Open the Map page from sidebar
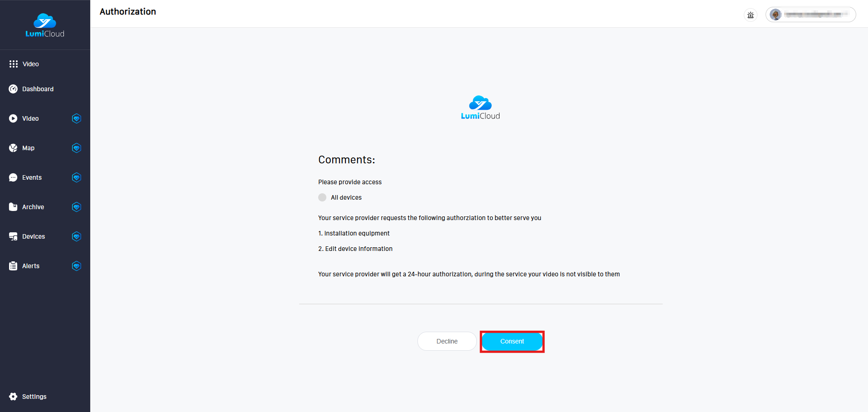The image size is (868, 412). (28, 148)
